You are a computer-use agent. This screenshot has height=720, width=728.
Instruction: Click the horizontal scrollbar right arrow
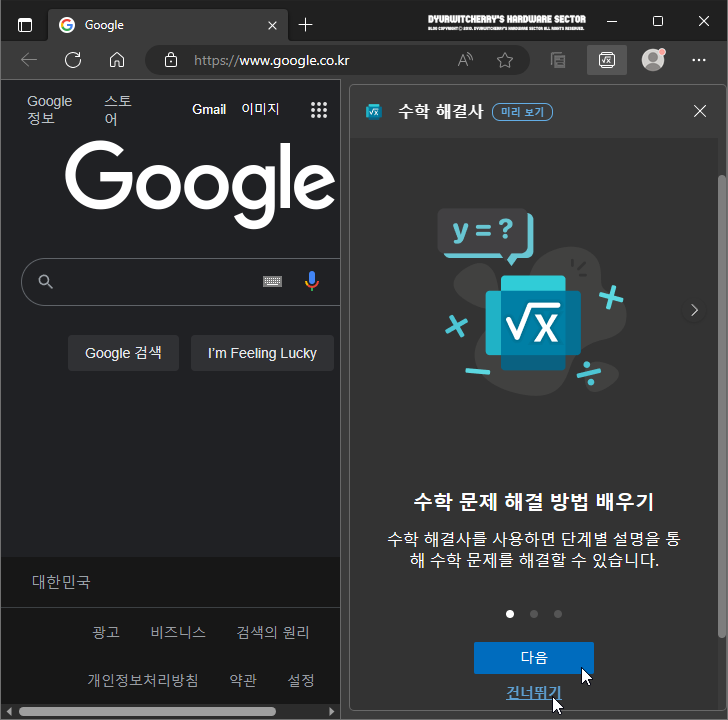pos(332,712)
